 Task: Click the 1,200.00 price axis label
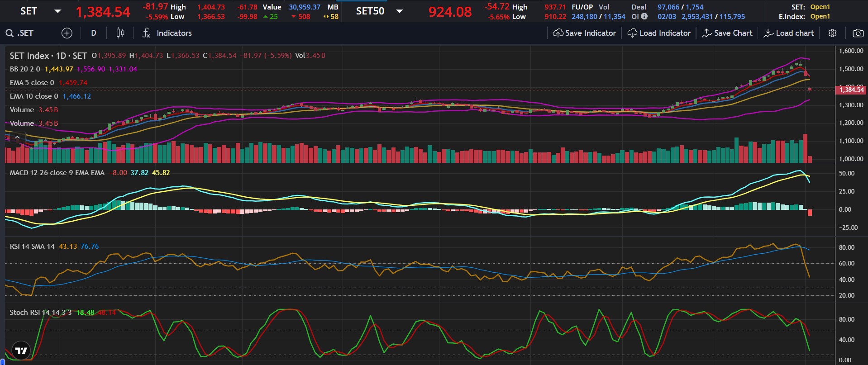(x=851, y=123)
